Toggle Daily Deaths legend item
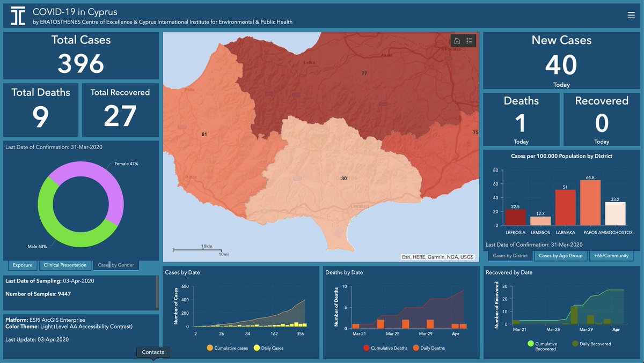Viewport: 644px width, 363px height. coord(430,348)
